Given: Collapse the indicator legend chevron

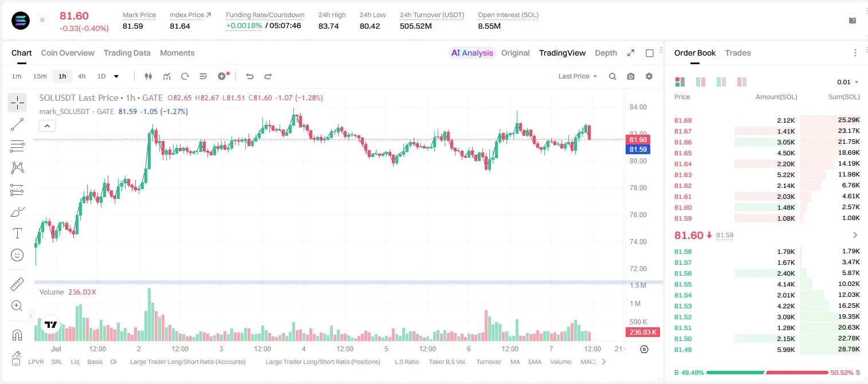Looking at the screenshot, I should tap(48, 126).
